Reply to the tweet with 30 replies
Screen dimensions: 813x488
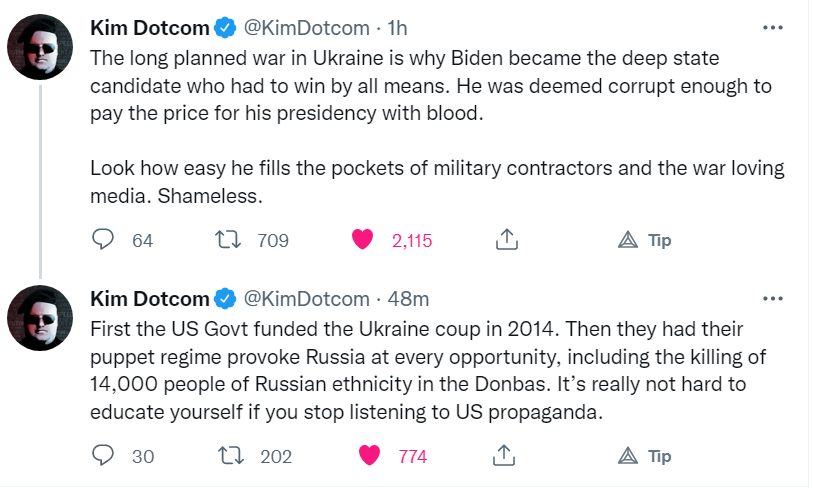[x=105, y=456]
